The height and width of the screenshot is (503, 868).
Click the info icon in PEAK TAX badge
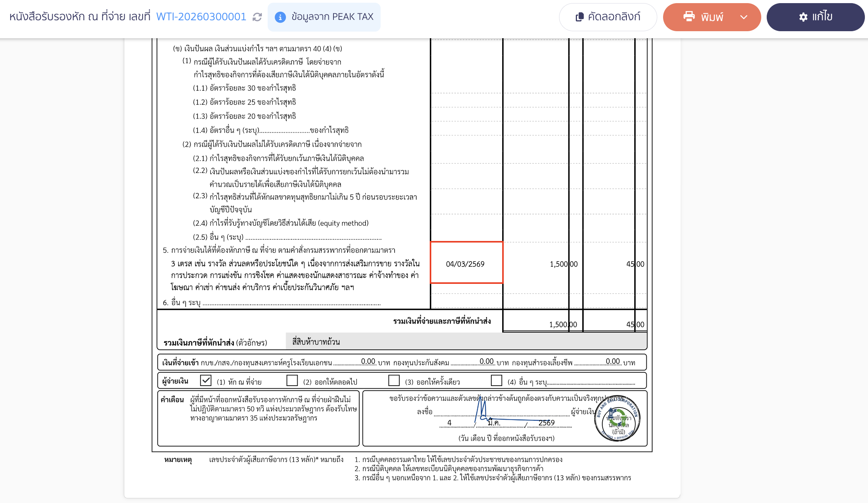pos(280,17)
